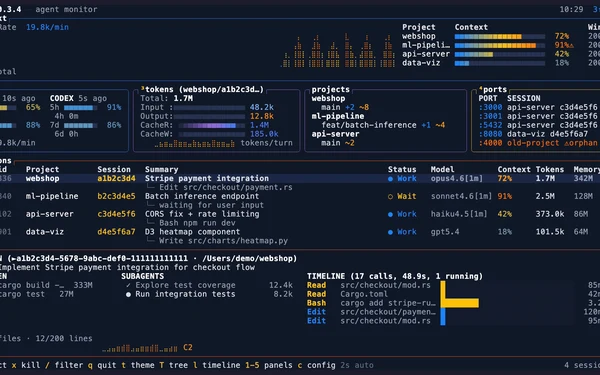Select orphan port :4000 old-project
Image resolution: width=600 pixels, height=375 pixels.
pos(539,143)
